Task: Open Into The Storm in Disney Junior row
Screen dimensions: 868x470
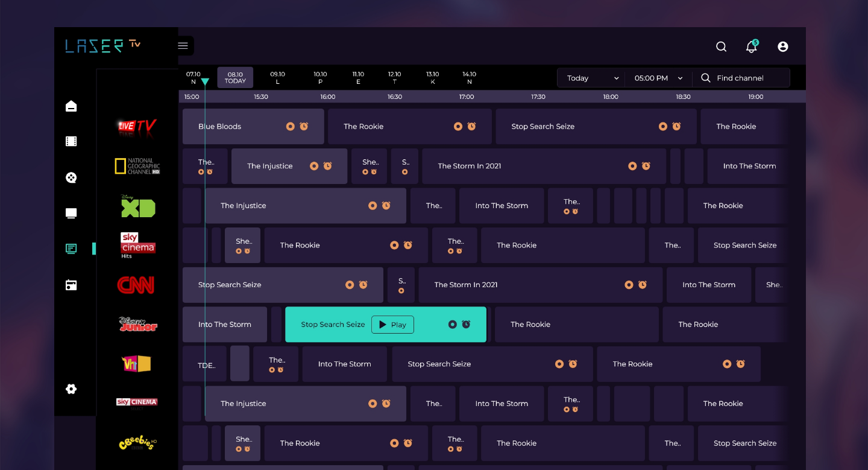Action: click(225, 325)
